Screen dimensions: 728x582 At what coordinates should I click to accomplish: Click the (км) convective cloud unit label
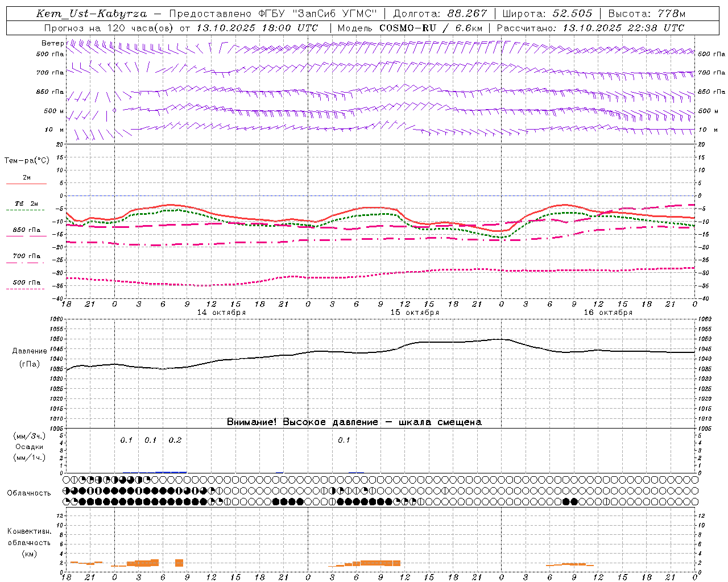29,554
